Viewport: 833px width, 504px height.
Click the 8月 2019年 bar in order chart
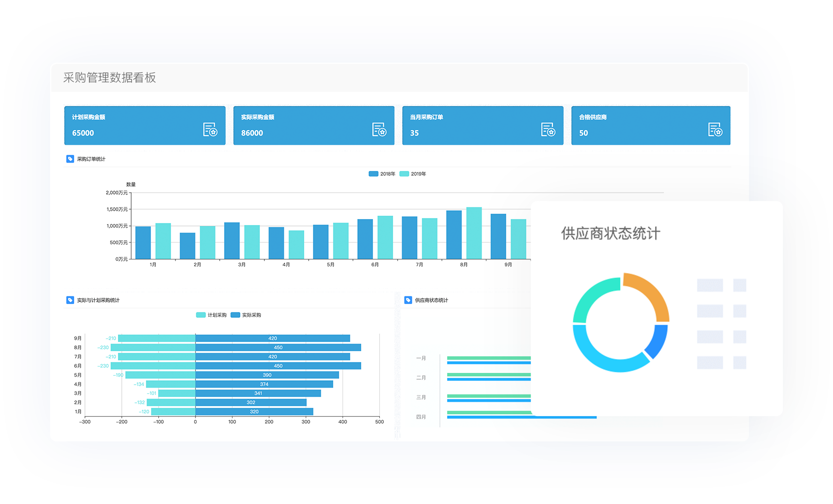(x=474, y=233)
